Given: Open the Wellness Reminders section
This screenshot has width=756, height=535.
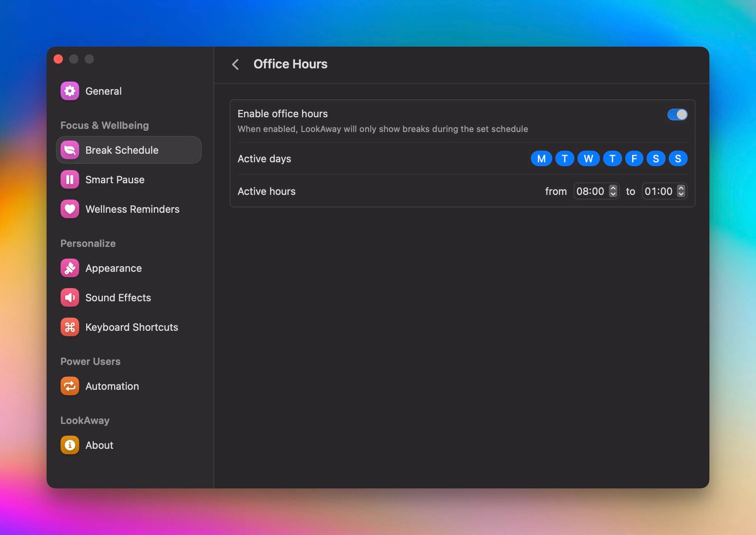Looking at the screenshot, I should pos(132,209).
